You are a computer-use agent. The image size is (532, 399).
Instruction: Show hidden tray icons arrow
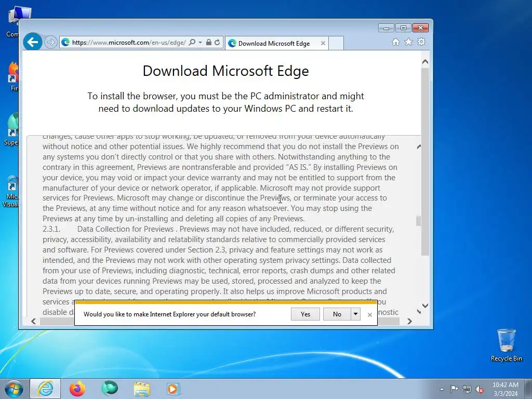(442, 389)
